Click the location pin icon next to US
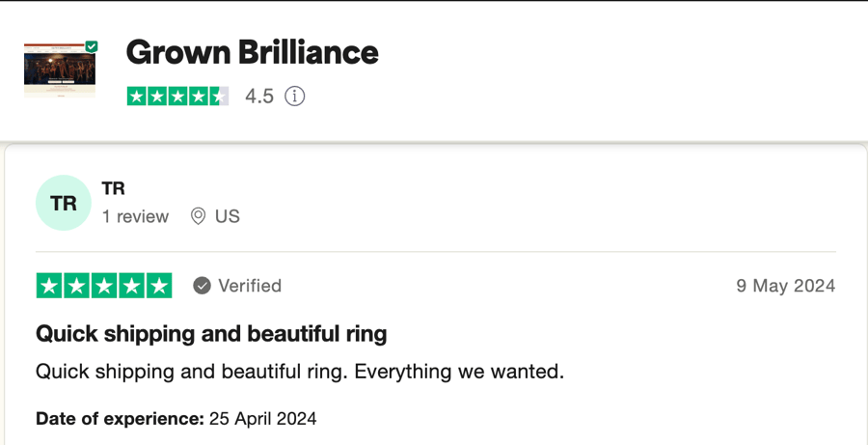Screen dimensions: 868x445 198,216
